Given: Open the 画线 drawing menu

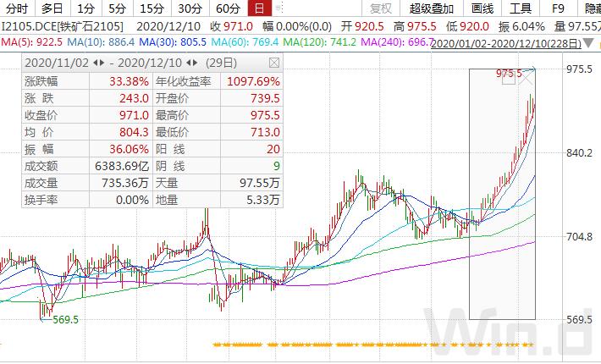Looking at the screenshot, I should (482, 8).
